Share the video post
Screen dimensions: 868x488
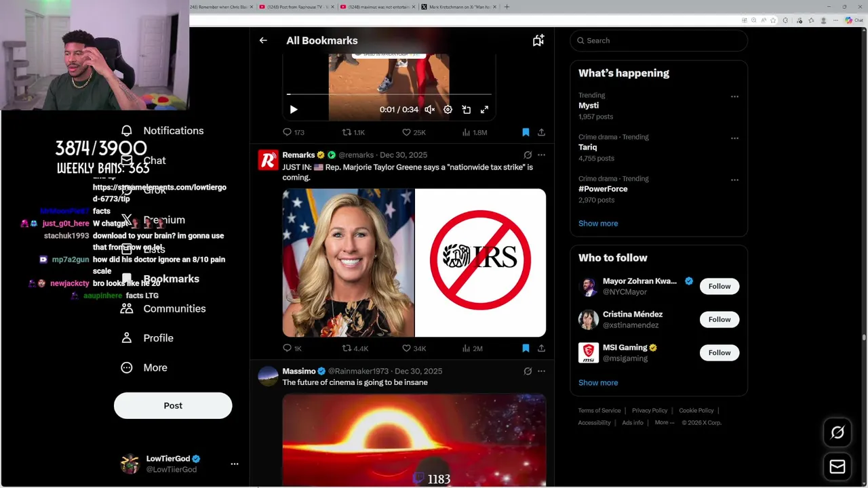click(x=541, y=132)
